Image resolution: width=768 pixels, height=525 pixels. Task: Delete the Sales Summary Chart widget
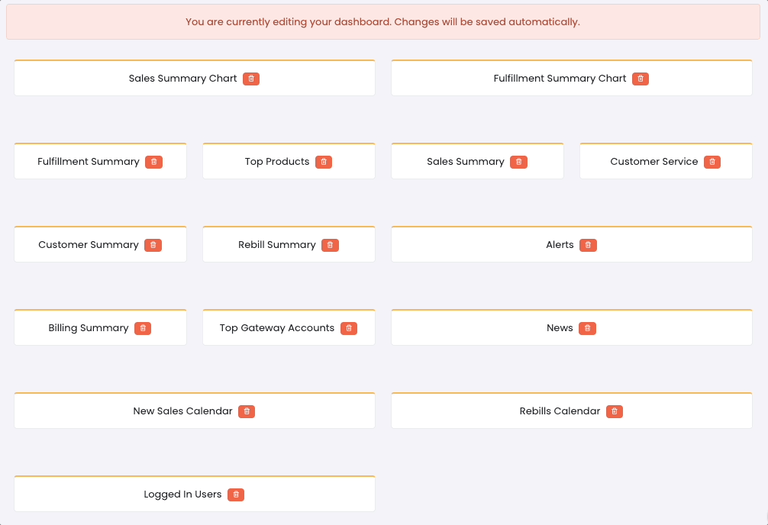(251, 79)
